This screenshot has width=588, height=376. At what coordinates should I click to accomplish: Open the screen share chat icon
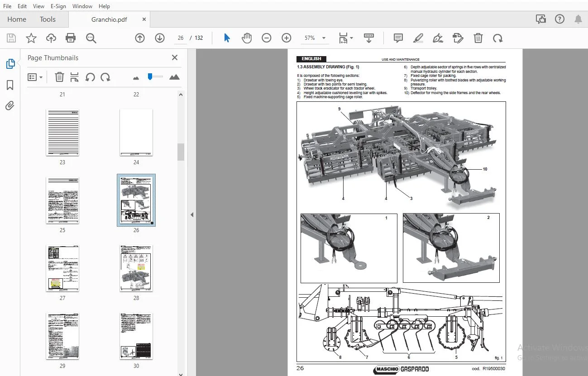point(540,19)
